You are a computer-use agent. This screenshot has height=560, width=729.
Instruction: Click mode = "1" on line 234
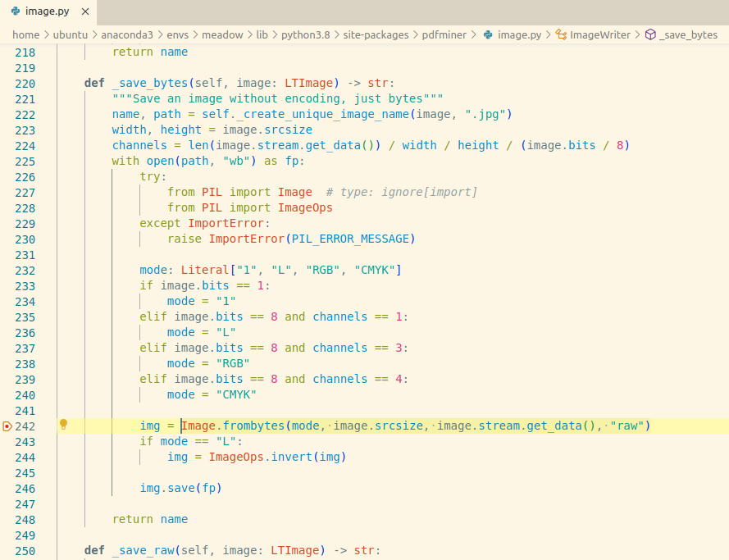pyautogui.click(x=201, y=301)
